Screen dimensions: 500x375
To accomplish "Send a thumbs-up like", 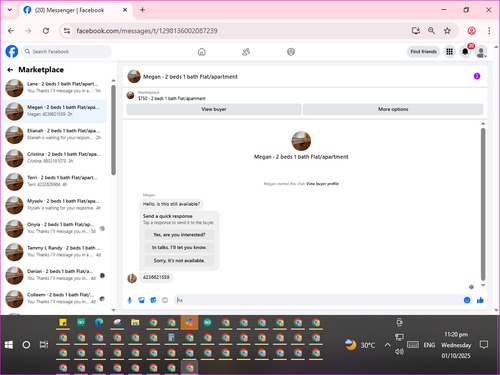I will [480, 300].
